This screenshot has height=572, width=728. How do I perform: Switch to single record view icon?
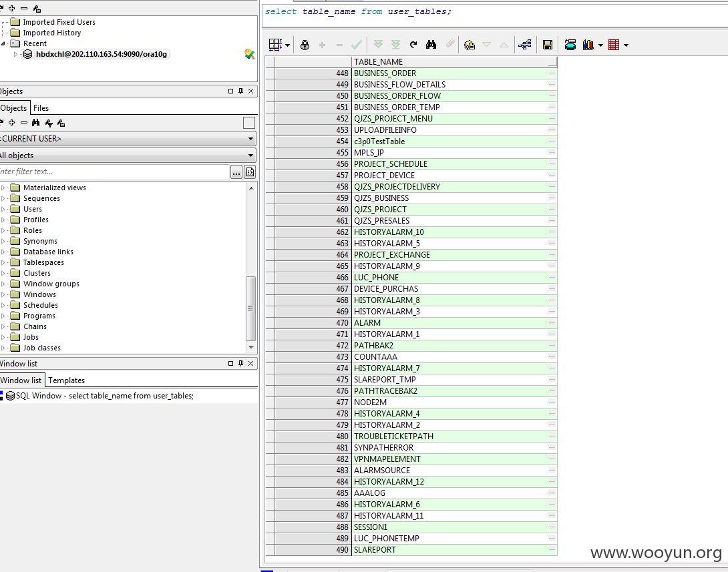click(470, 45)
